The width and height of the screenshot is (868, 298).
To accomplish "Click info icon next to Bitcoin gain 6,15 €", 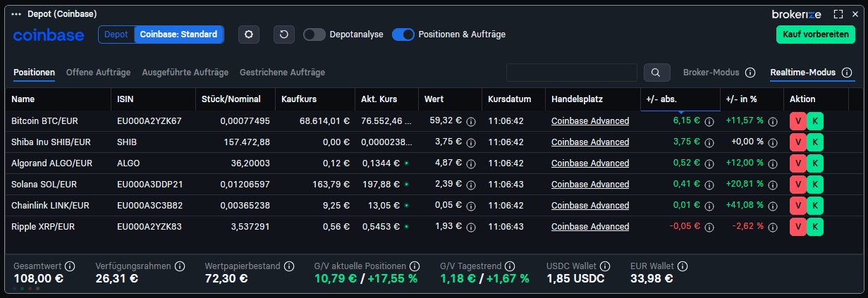I will point(709,121).
